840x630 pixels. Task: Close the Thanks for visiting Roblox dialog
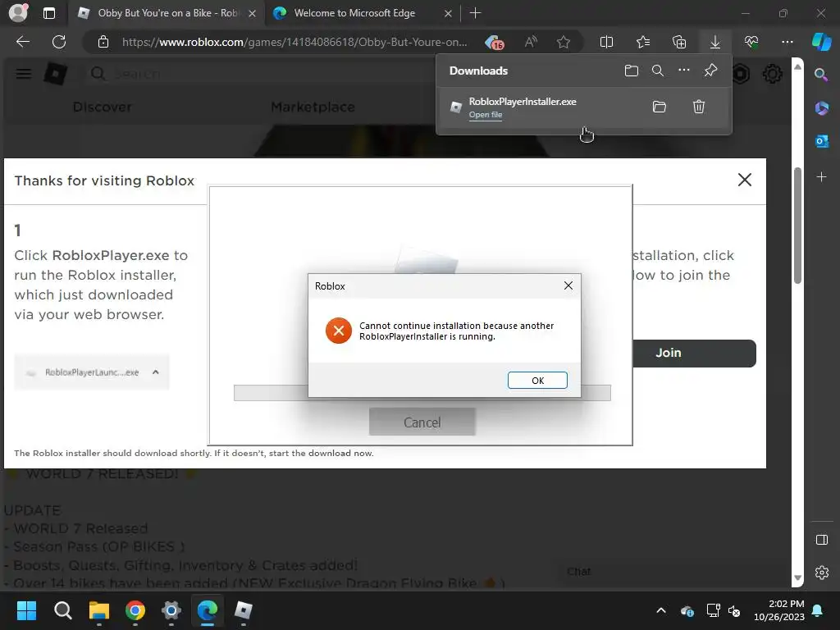pyautogui.click(x=745, y=180)
